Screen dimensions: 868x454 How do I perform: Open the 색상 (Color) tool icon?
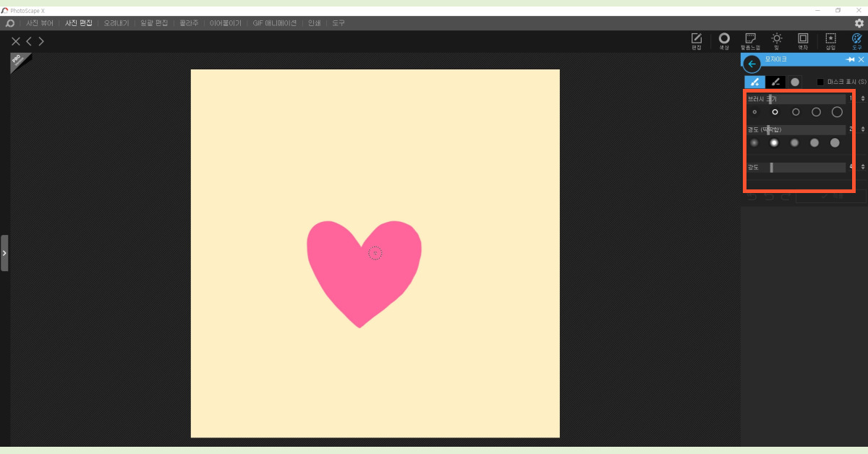pyautogui.click(x=724, y=40)
